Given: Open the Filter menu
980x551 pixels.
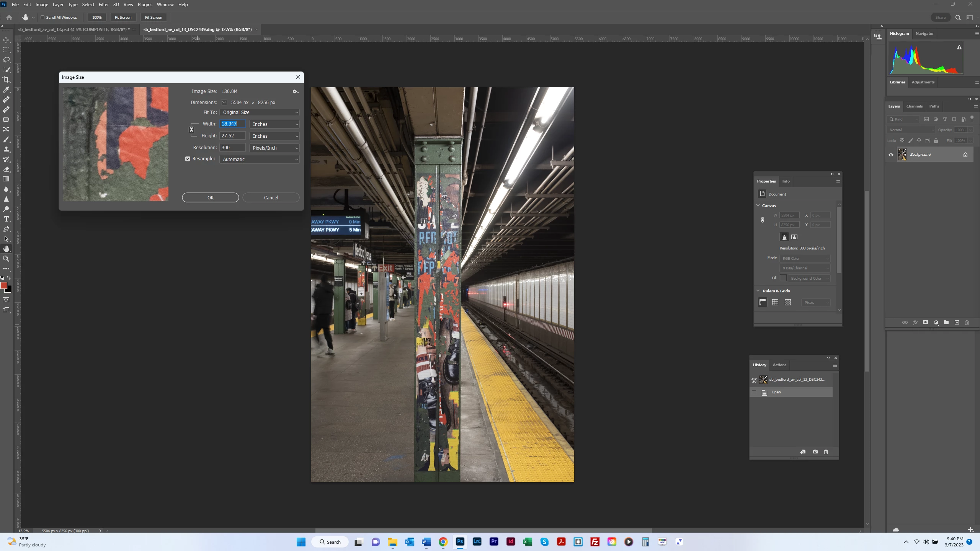Looking at the screenshot, I should 103,5.
